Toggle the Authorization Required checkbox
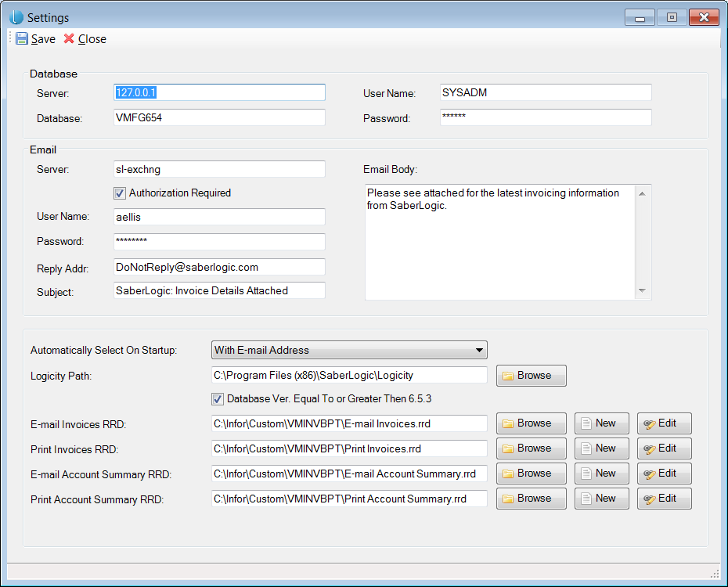 pos(120,193)
